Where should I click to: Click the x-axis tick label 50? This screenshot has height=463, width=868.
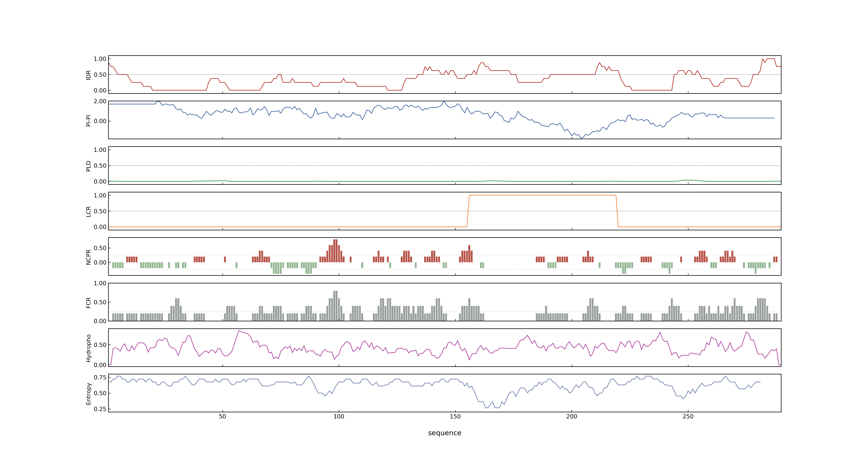pos(222,416)
